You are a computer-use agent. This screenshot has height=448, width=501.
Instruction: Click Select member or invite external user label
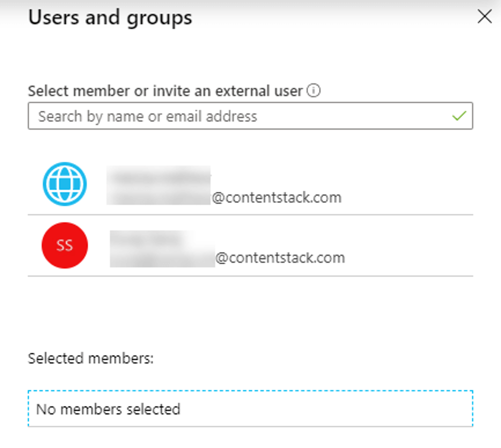coord(165,91)
